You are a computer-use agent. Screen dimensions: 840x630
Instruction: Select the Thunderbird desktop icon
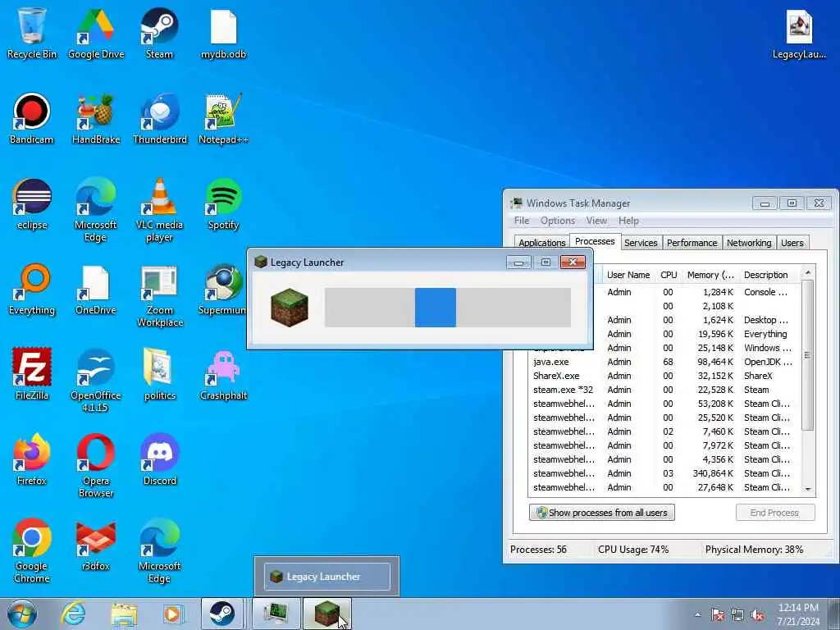coord(160,118)
